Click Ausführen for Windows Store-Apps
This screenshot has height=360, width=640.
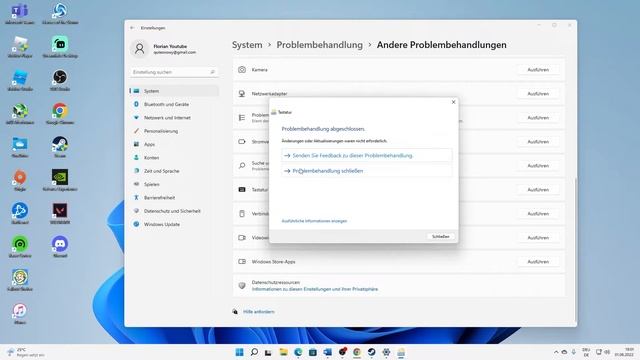pyautogui.click(x=538, y=262)
